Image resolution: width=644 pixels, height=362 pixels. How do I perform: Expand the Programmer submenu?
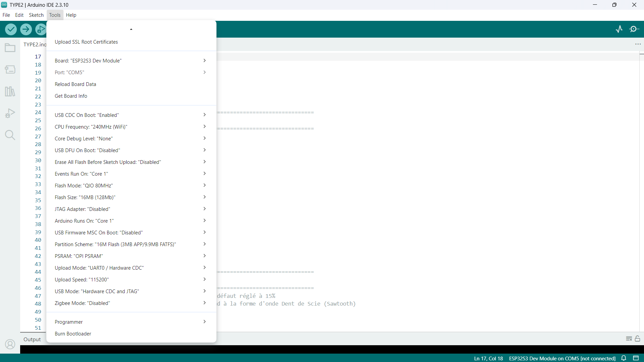coord(131,322)
